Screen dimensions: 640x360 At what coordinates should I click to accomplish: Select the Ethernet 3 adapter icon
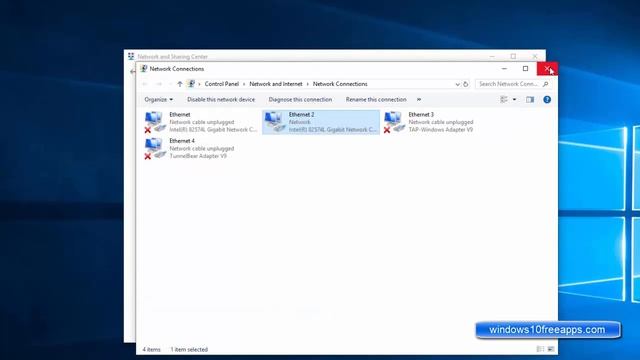(394, 122)
